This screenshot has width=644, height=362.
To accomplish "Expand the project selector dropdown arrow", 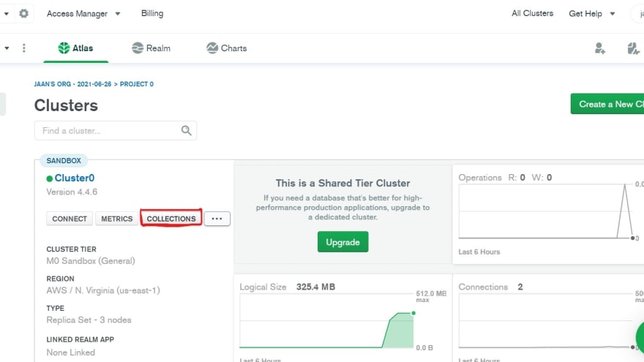I will coord(7,48).
